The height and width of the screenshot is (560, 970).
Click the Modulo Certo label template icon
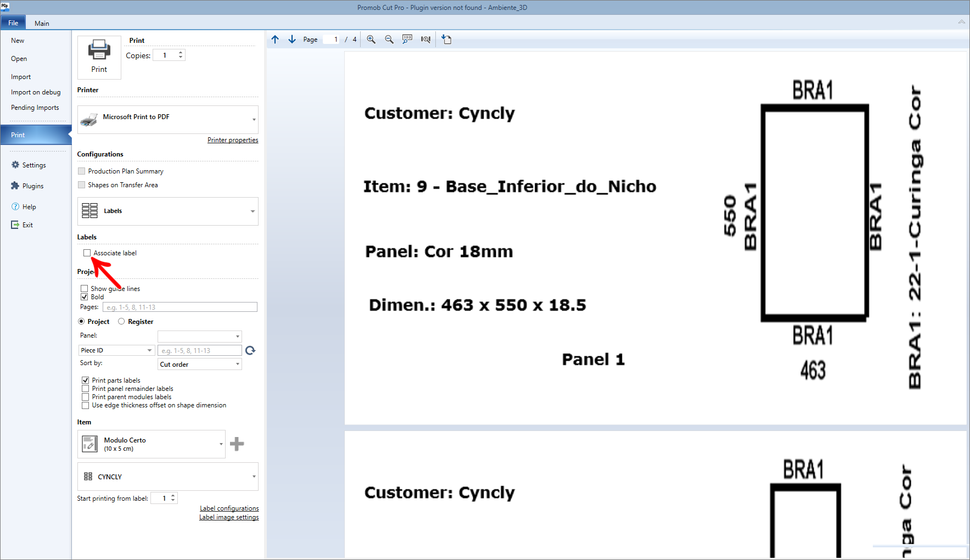[x=90, y=444]
